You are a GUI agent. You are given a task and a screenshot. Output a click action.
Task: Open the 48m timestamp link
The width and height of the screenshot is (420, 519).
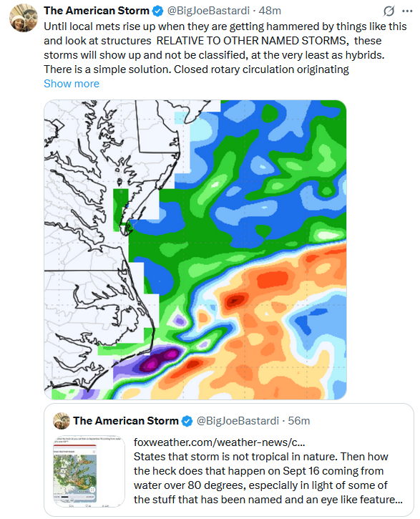click(x=270, y=11)
